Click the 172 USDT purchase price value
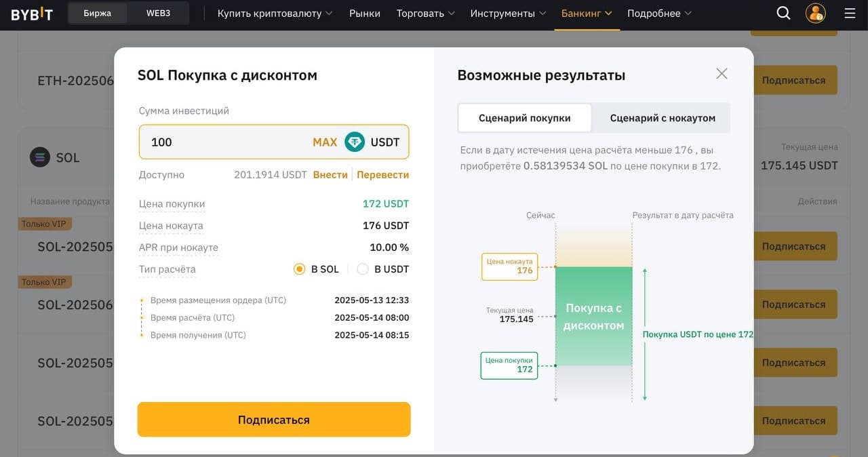 [386, 203]
